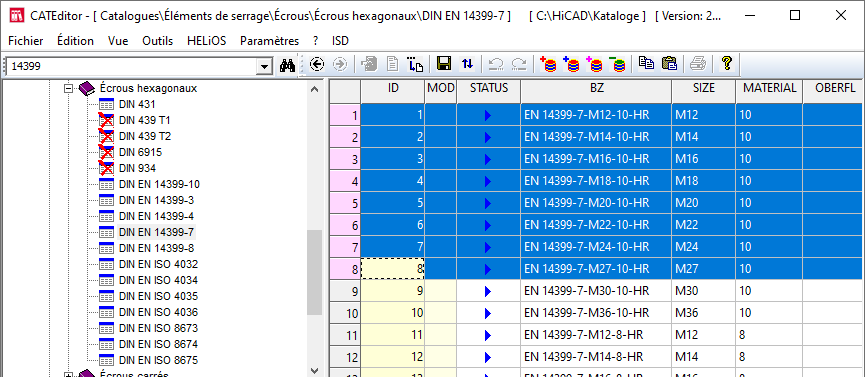Click the binoculars search icon

(287, 65)
